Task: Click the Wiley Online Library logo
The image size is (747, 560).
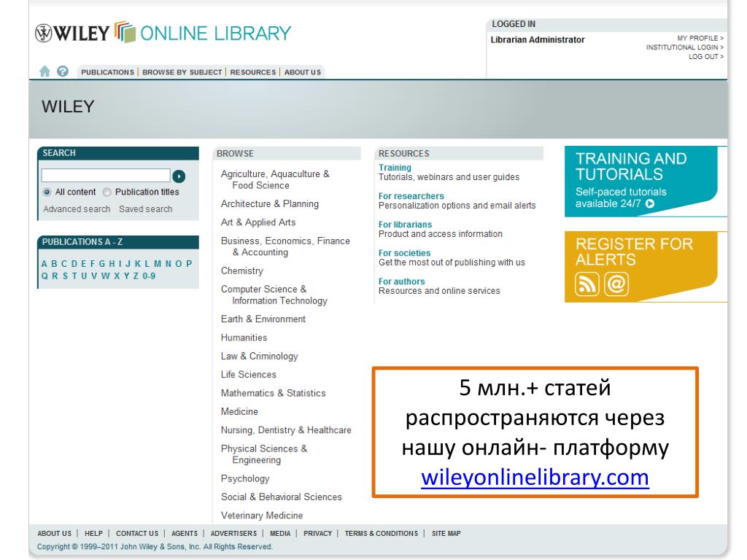Action: (x=163, y=33)
